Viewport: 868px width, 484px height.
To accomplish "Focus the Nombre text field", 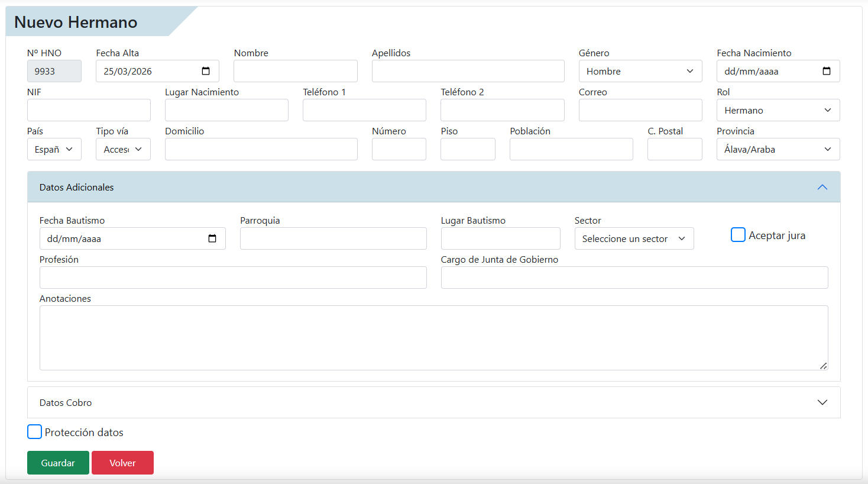I will pyautogui.click(x=295, y=71).
